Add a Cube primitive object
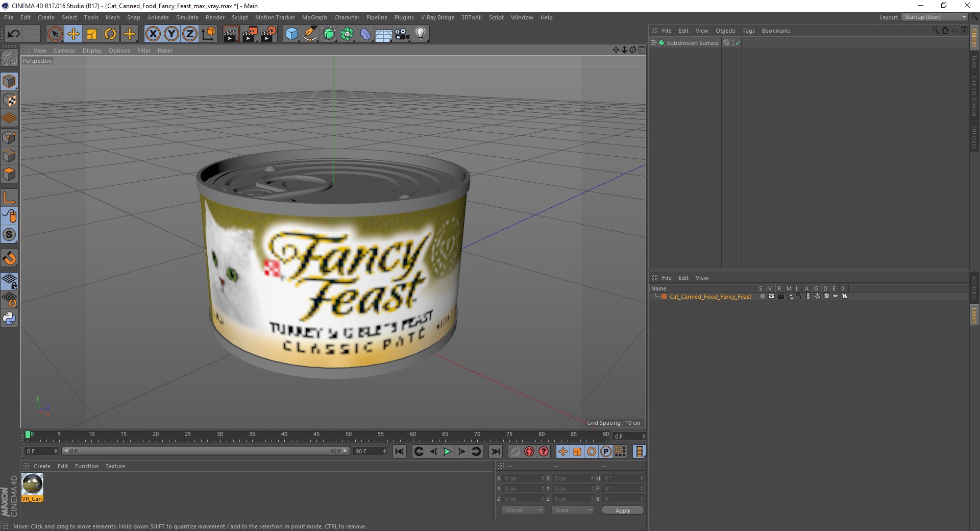The height and width of the screenshot is (531, 980). tap(291, 34)
